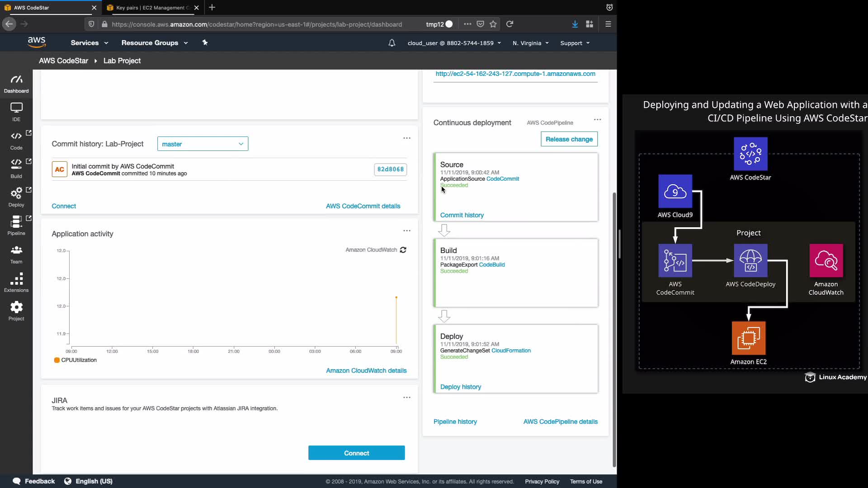The height and width of the screenshot is (488, 868).
Task: Open the IDE sidebar icon
Action: point(16,112)
